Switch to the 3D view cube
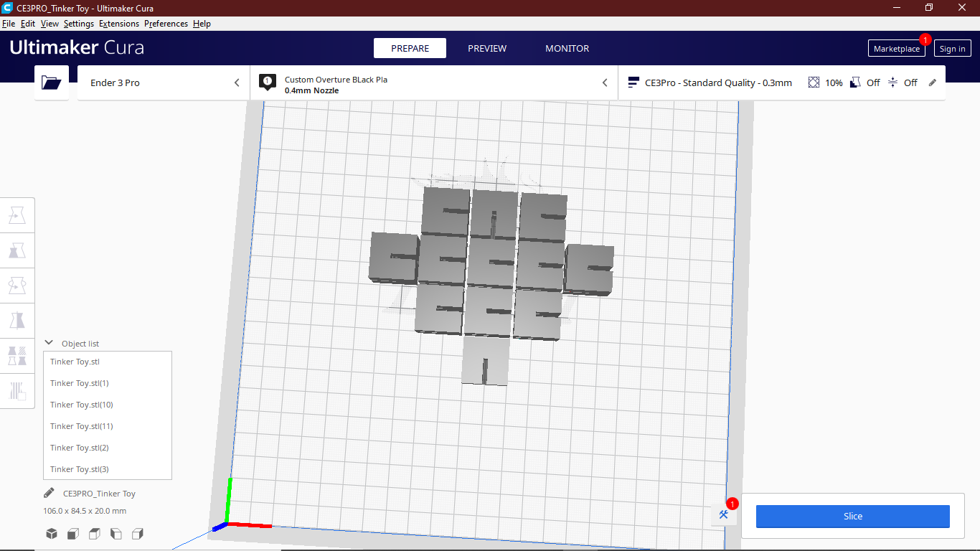Screen dimensions: 980x551 click(x=52, y=534)
